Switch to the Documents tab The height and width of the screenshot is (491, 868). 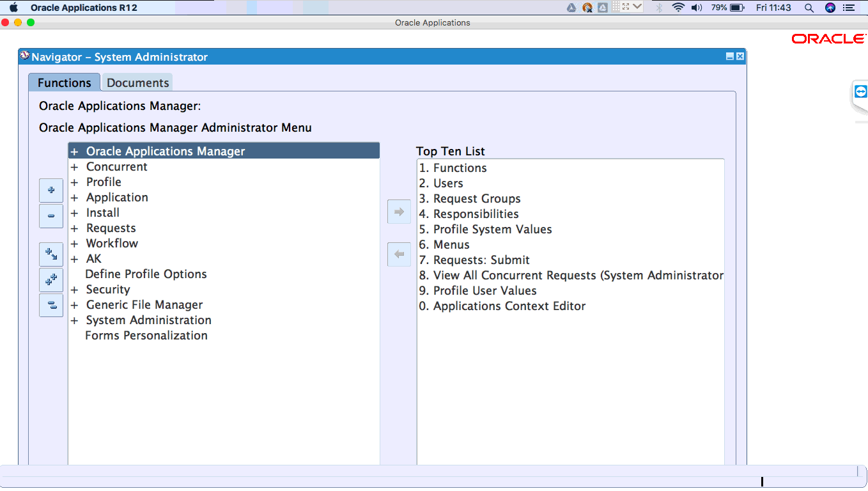coord(137,82)
